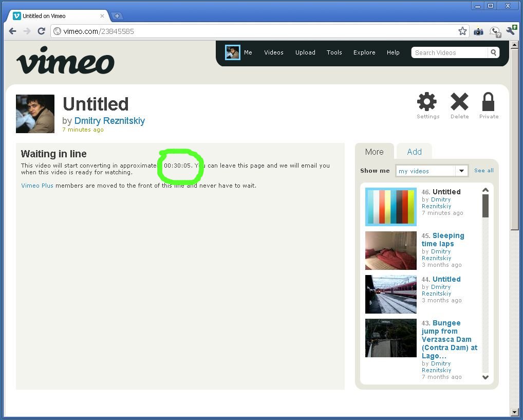
Task: Click the browser back arrow
Action: coord(13,31)
